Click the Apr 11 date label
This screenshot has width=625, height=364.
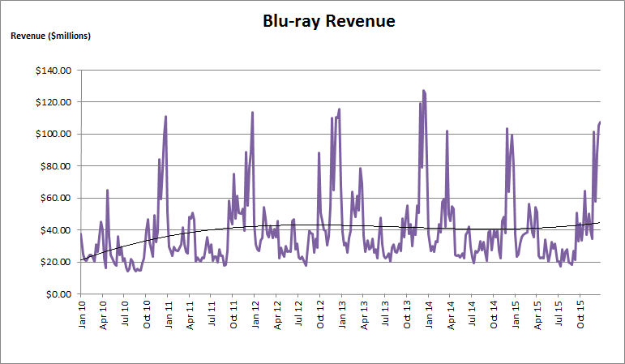click(190, 315)
